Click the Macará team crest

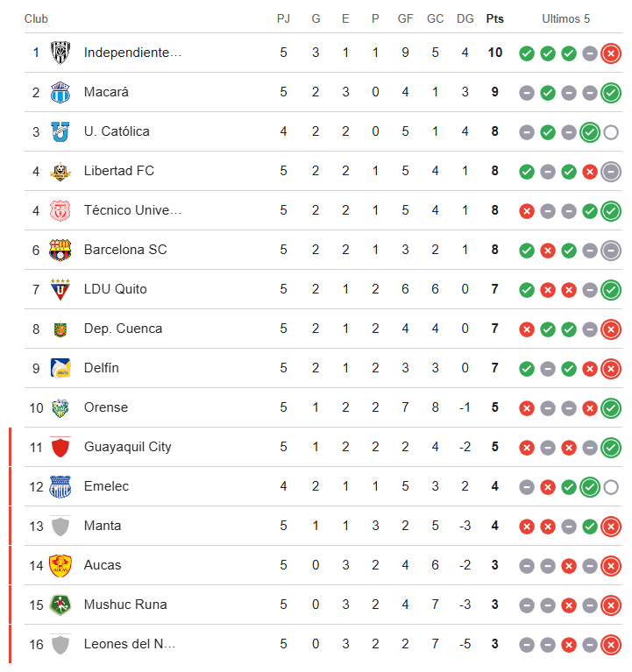60,92
